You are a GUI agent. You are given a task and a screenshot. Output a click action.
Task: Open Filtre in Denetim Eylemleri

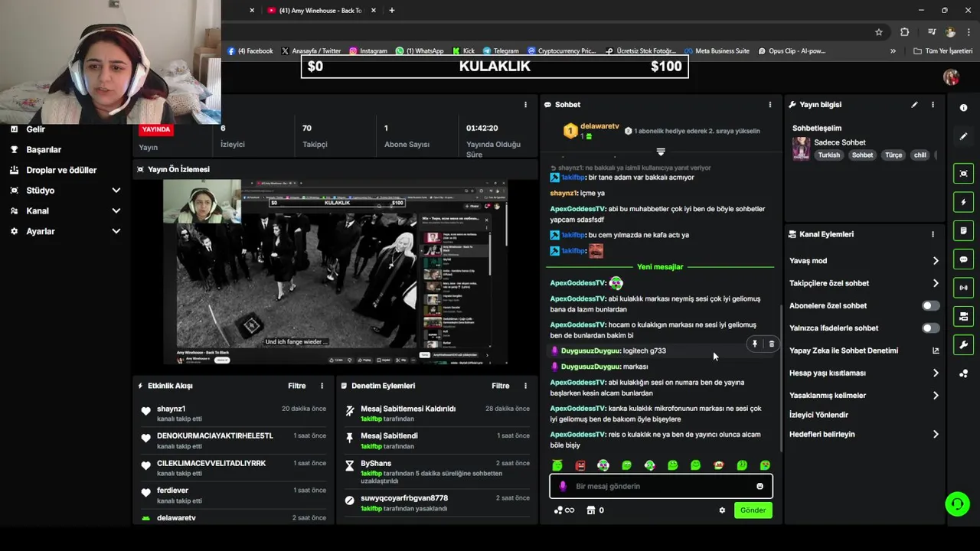[501, 386]
